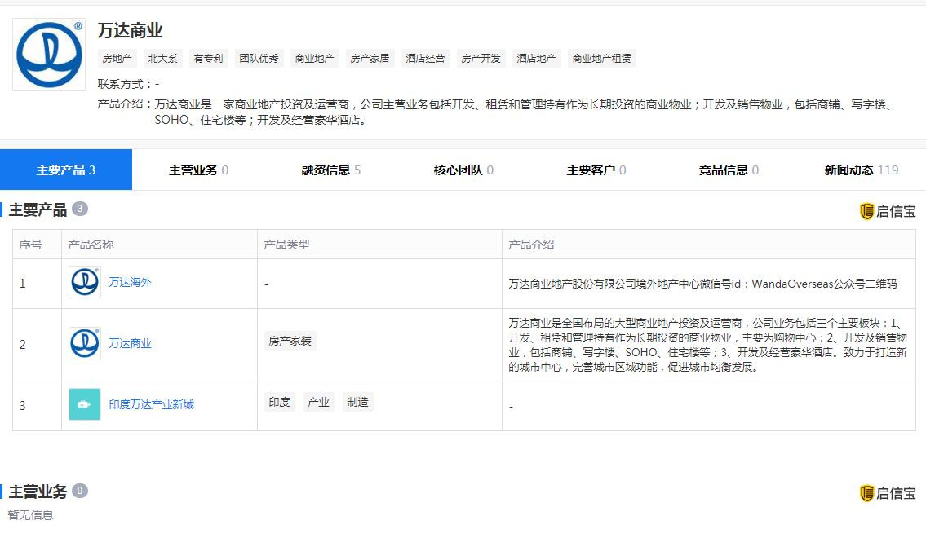
Task: Click the 印度 product type tag
Action: [279, 402]
